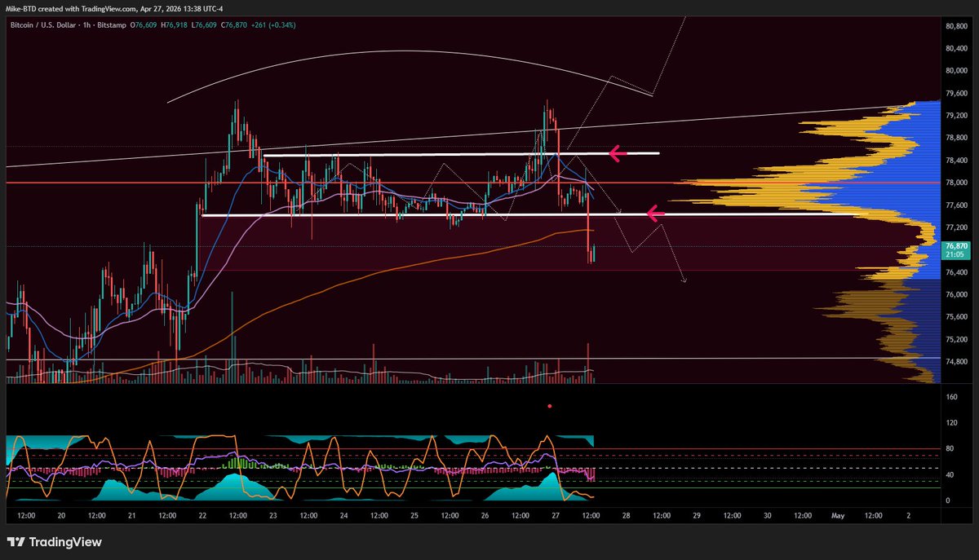Click the 77,600 price axis label
This screenshot has width=979, height=560.
[956, 205]
